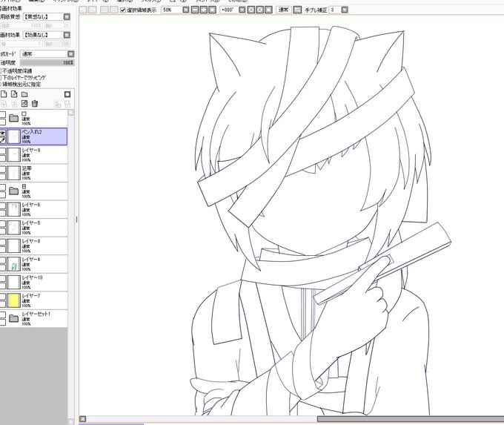The image size is (504, 425).
Task: Select the レイヤー6 layer
Action: 34,209
